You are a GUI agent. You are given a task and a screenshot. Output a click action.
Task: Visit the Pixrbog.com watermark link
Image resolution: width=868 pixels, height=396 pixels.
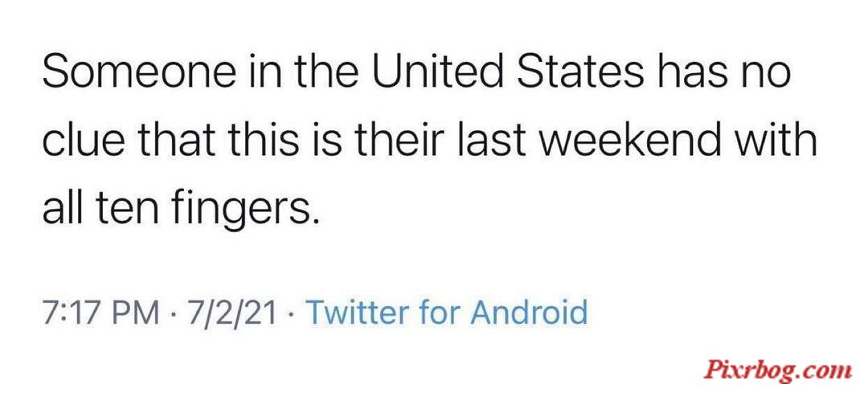(x=778, y=369)
